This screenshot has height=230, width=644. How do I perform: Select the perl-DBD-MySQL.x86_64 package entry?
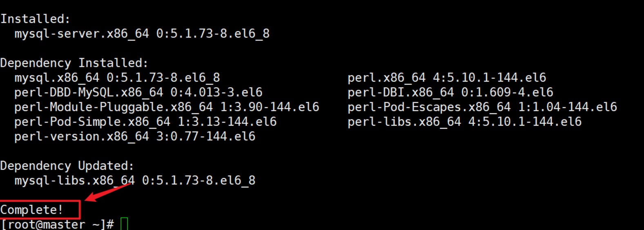tap(89, 92)
